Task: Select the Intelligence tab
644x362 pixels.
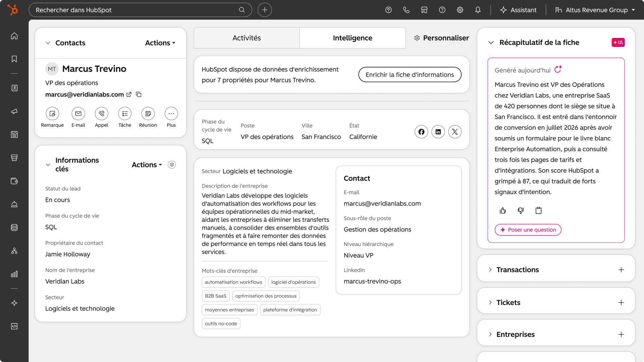Action: 353,38
